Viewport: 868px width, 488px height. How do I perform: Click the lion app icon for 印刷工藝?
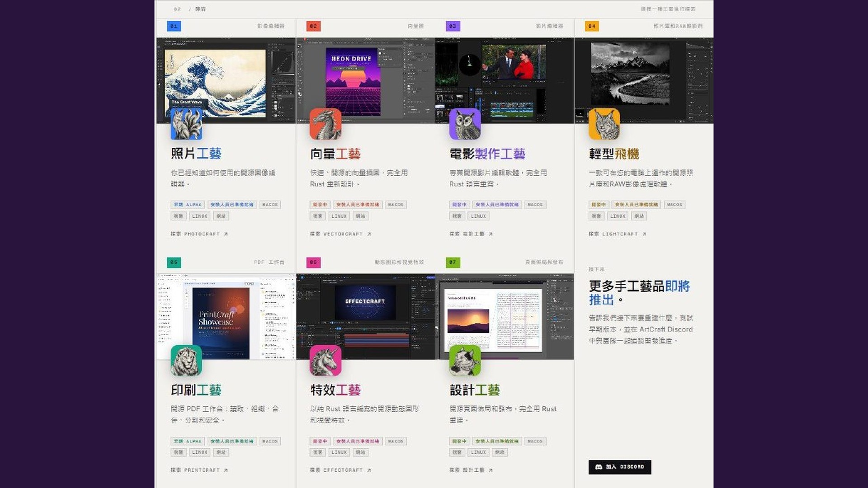186,361
